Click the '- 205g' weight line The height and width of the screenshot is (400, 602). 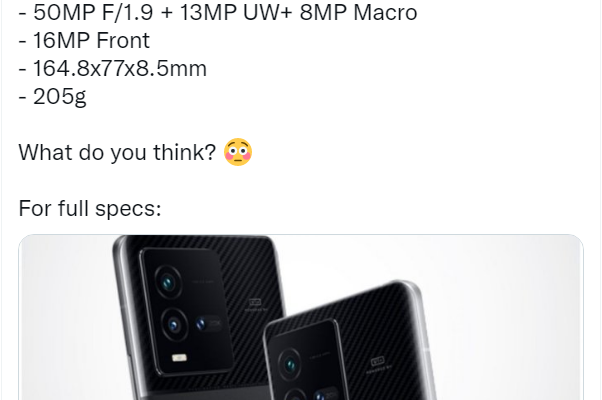pos(53,96)
